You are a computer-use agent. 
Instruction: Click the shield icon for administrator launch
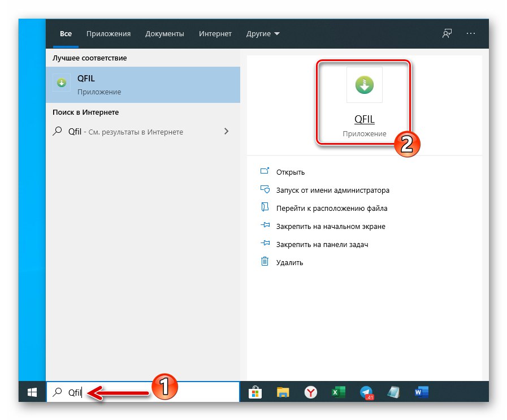pos(265,189)
